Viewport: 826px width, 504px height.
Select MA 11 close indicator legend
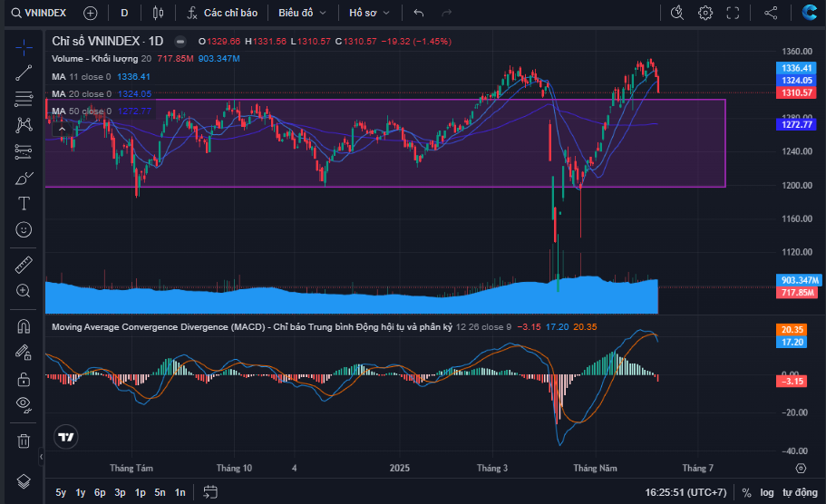coord(81,76)
